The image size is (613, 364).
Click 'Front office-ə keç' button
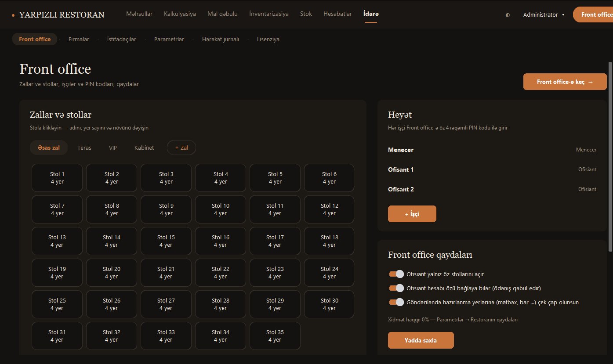click(x=565, y=82)
